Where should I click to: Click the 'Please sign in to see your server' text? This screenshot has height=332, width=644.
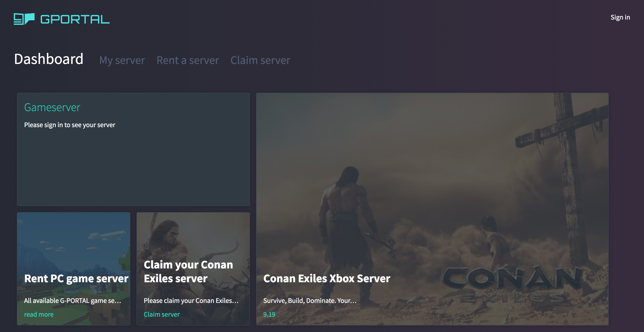[x=70, y=125]
